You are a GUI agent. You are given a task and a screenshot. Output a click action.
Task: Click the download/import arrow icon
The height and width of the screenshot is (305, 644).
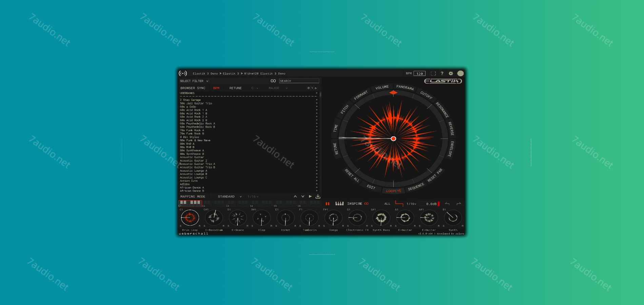(318, 197)
